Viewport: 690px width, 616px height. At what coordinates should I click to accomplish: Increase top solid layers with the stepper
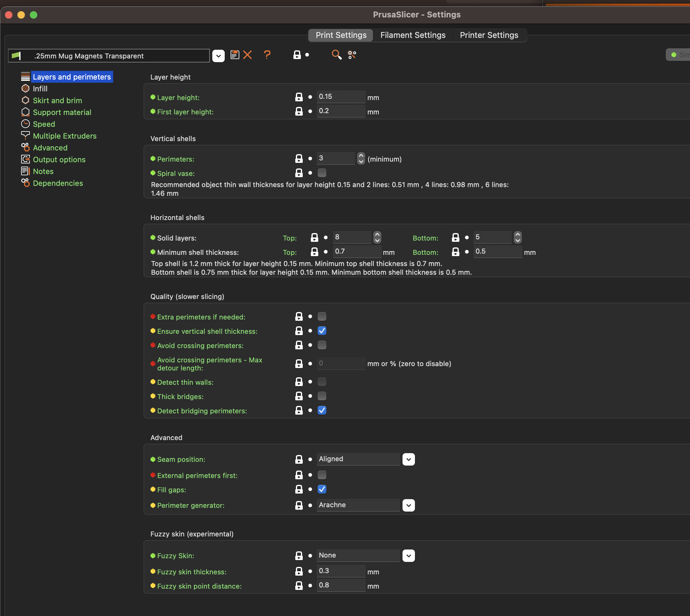[x=377, y=235]
